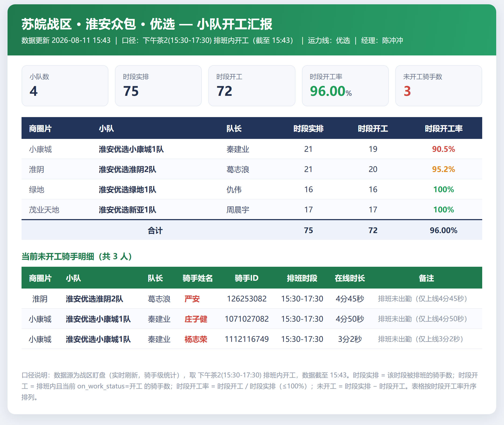Click 淮阴 district cell in rider table
The height and width of the screenshot is (425, 504).
[x=40, y=299]
